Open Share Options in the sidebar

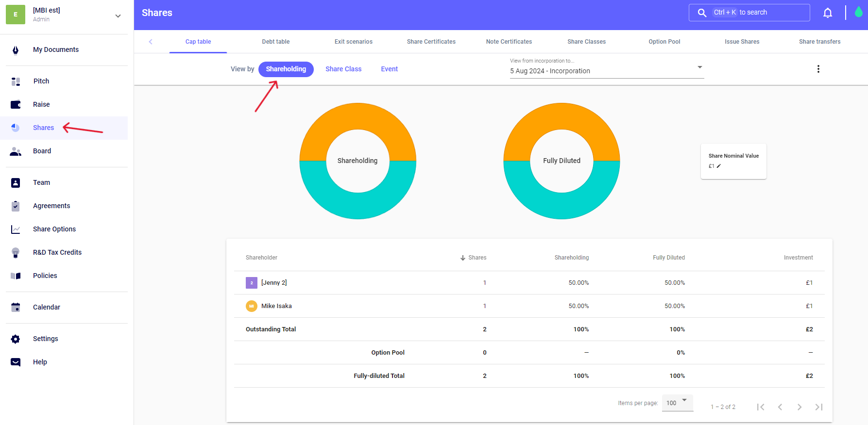point(54,229)
